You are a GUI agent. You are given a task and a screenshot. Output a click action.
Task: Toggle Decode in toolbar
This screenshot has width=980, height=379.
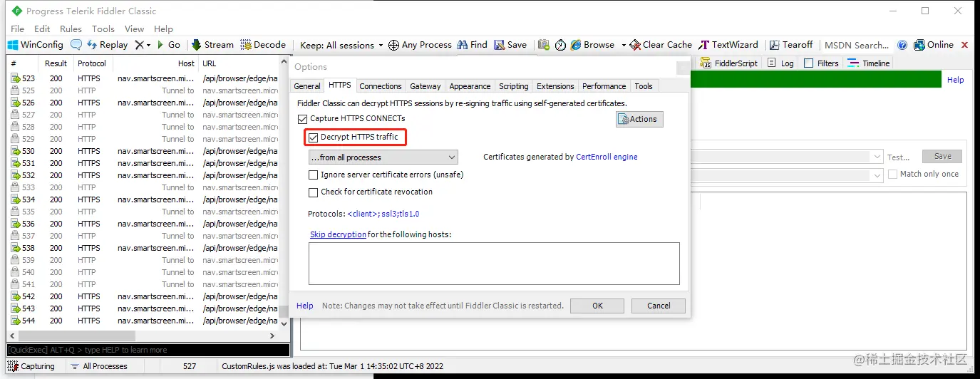click(263, 45)
